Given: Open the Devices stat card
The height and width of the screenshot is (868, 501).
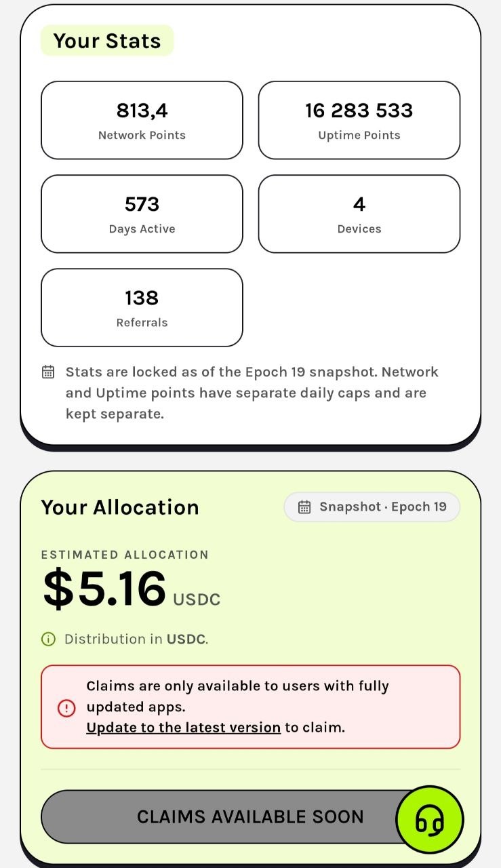Looking at the screenshot, I should 359,214.
